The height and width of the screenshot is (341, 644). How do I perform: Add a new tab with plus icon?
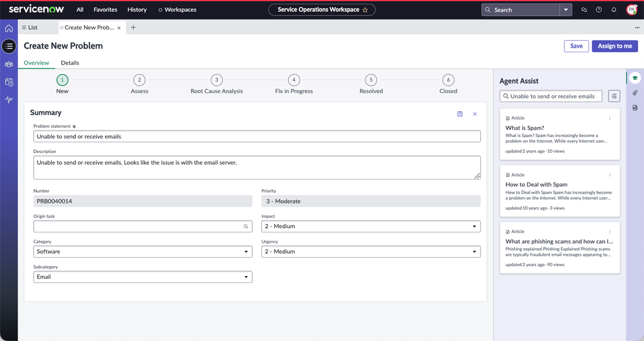pyautogui.click(x=133, y=28)
